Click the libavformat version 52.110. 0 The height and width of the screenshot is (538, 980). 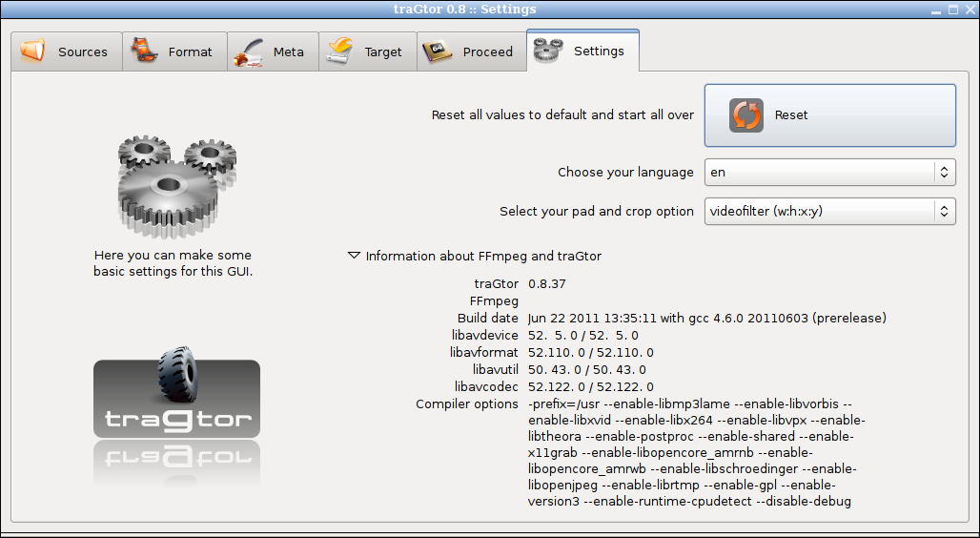coord(591,353)
